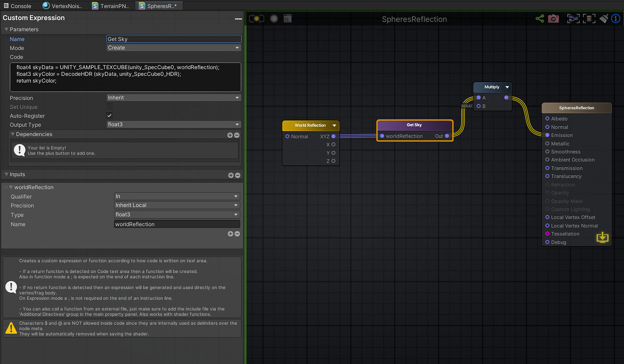Open the Mode dropdown set to Create

[174, 47]
